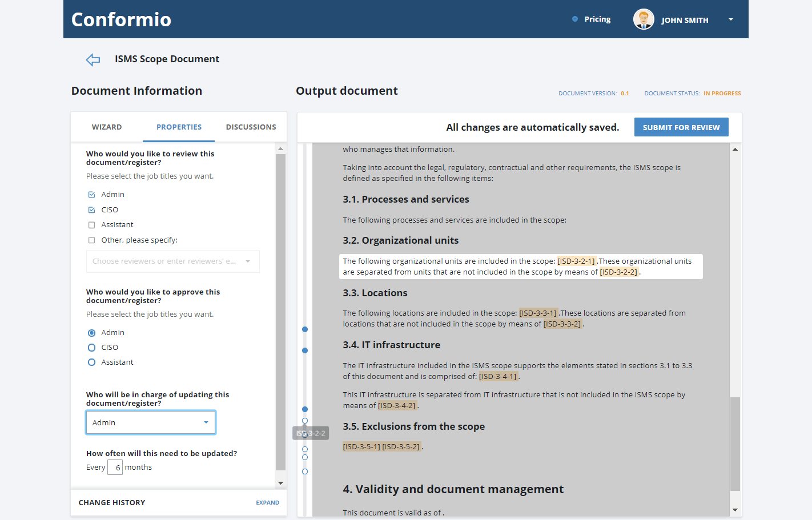Click the [ISD-3-2-1] placeholder in Organizational units
This screenshot has height=520, width=812.
576,261
